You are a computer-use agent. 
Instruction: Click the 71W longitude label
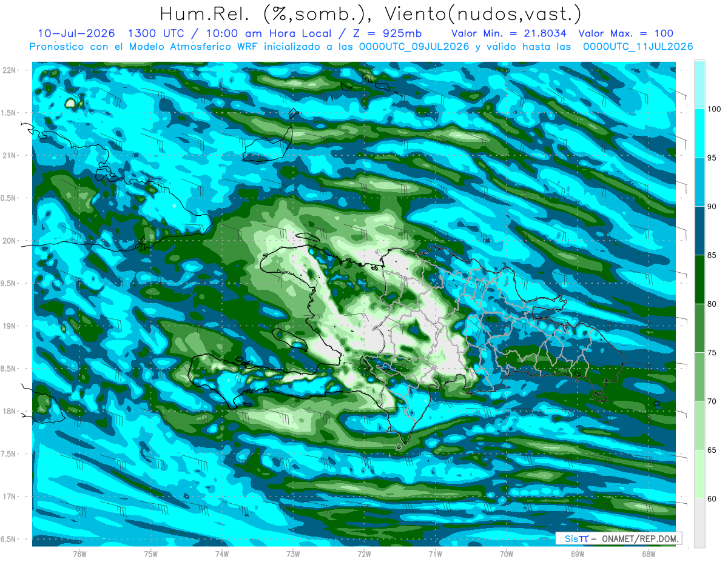(x=435, y=554)
